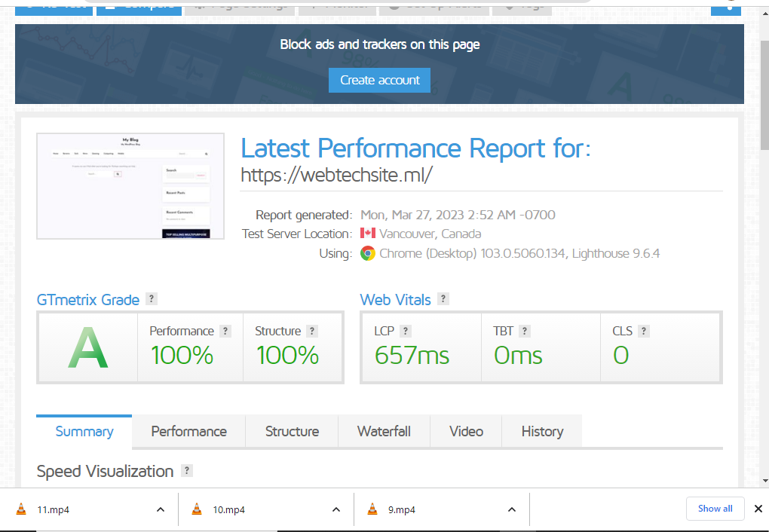Open the downloaded file 11.mp4
This screenshot has height=532, width=769.
53,510
